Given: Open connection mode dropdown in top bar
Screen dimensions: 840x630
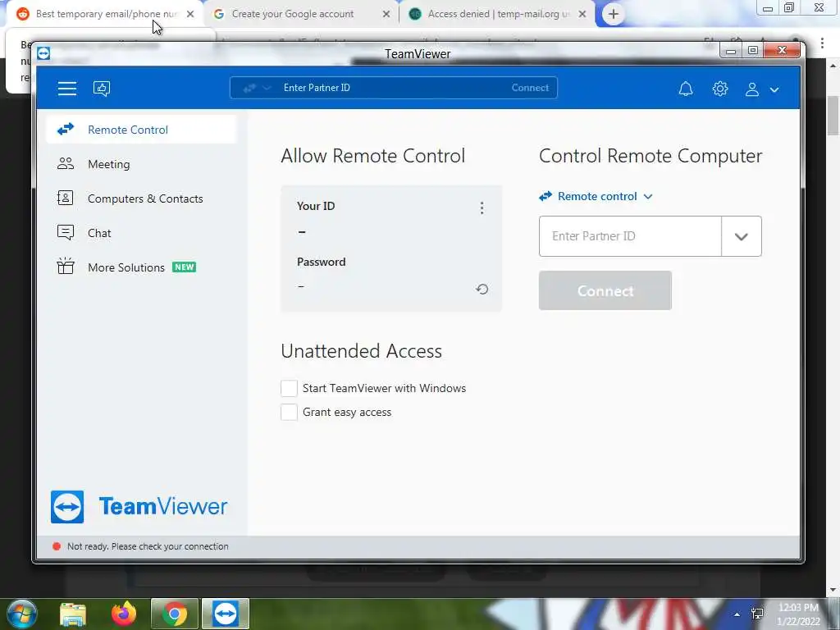Looking at the screenshot, I should (257, 88).
